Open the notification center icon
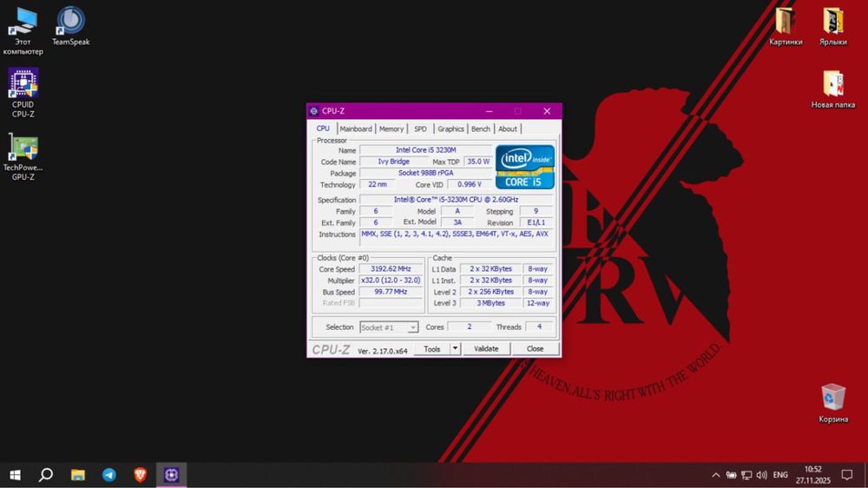868x488 pixels. click(x=847, y=475)
